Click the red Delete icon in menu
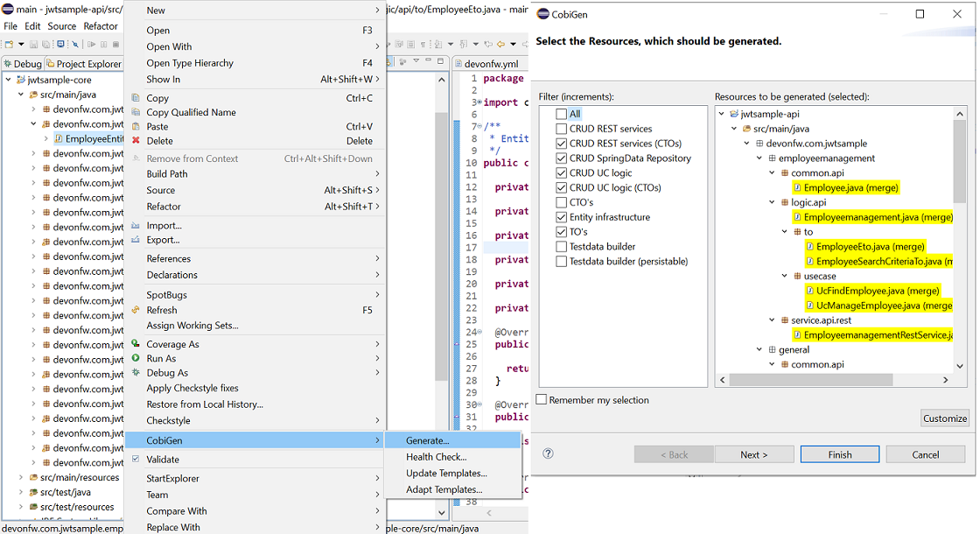Image resolution: width=980 pixels, height=534 pixels. [136, 141]
